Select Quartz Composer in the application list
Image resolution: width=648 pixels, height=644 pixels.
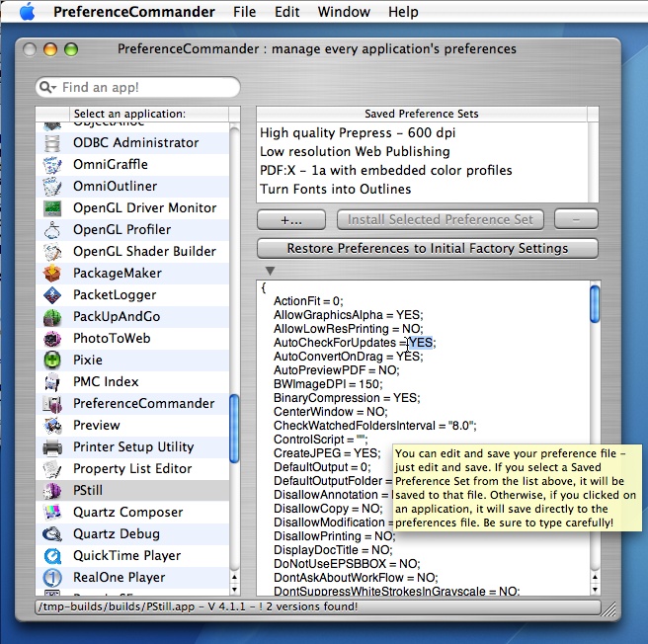coord(132,513)
